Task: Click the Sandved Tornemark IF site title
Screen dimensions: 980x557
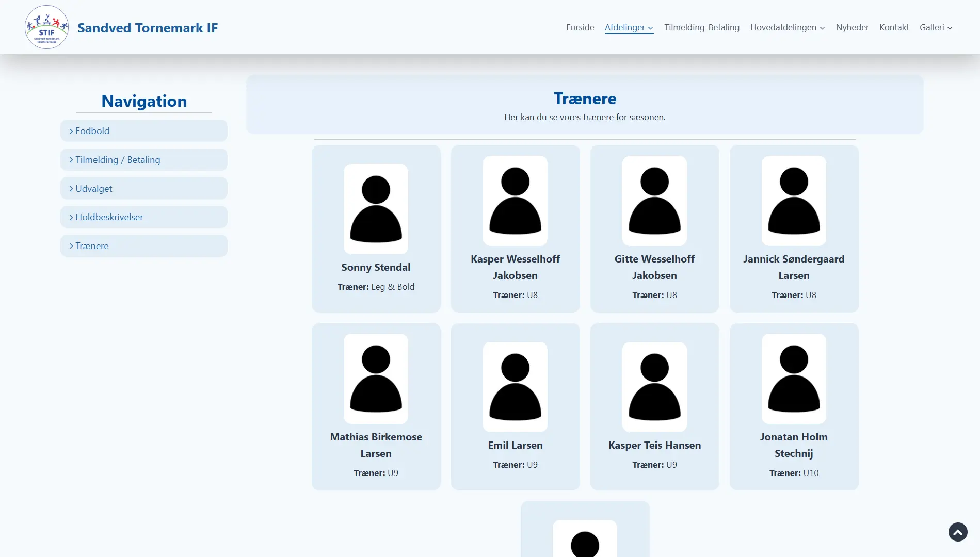Action: (x=148, y=28)
